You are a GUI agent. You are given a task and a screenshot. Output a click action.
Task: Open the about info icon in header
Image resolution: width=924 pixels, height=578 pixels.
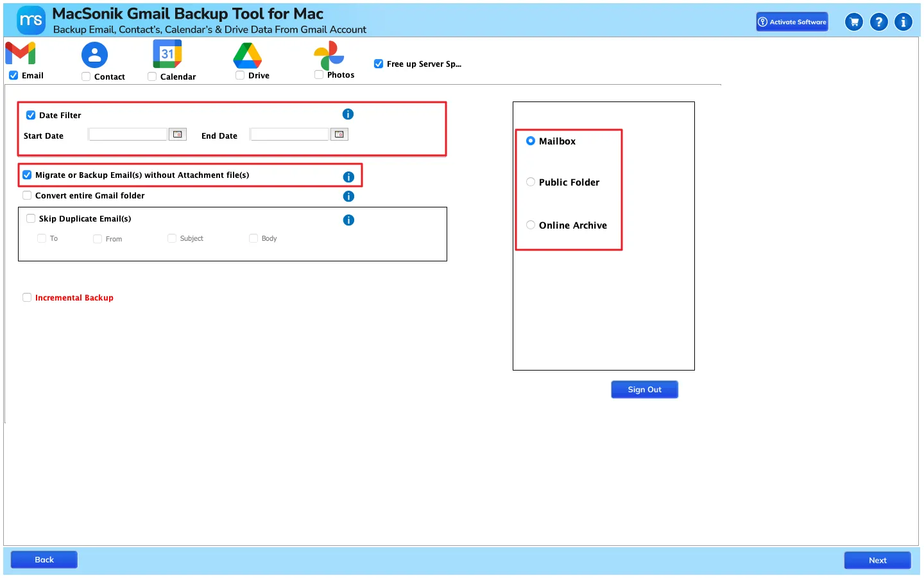(903, 22)
